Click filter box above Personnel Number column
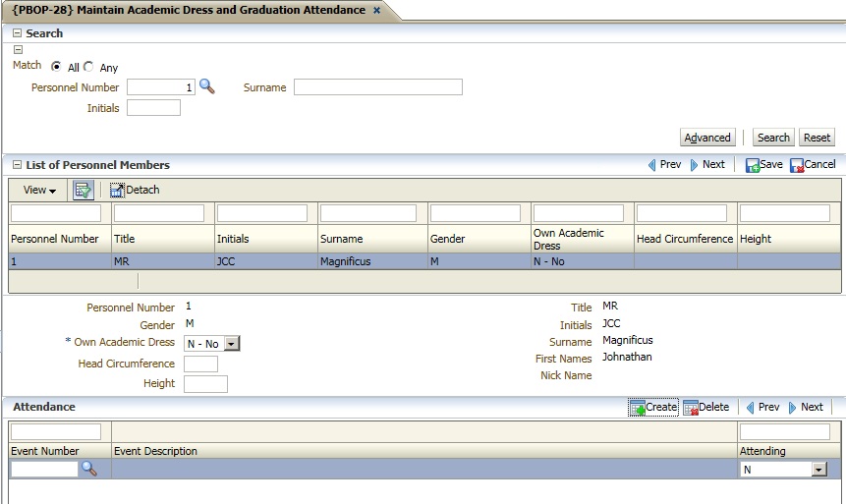 point(56,213)
